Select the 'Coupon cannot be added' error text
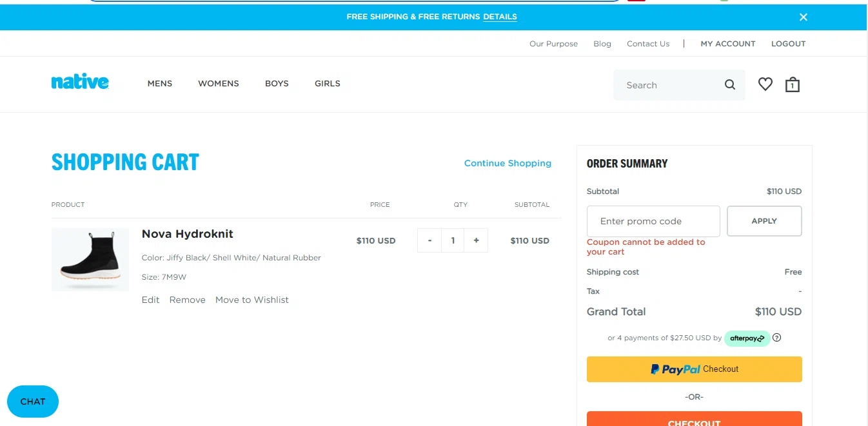 coord(646,247)
